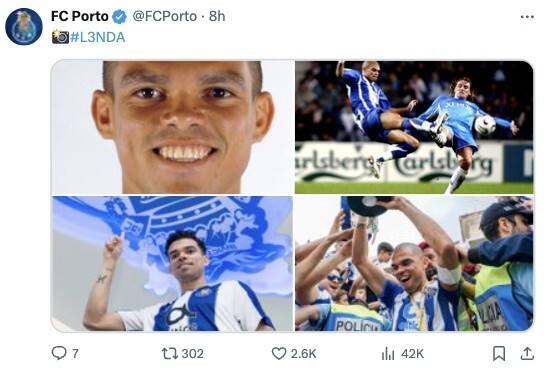
Task: Open the FC Porto profile avatar
Action: point(24,27)
